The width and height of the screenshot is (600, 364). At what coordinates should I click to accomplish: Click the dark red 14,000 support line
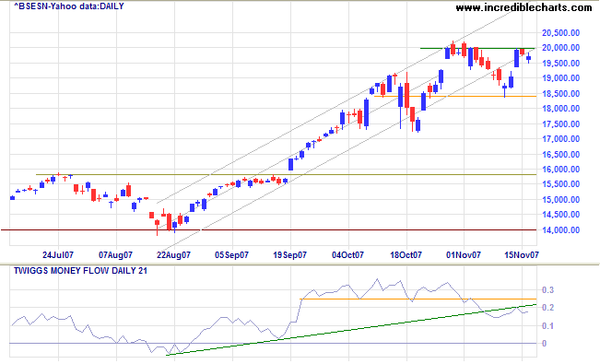coord(268,230)
